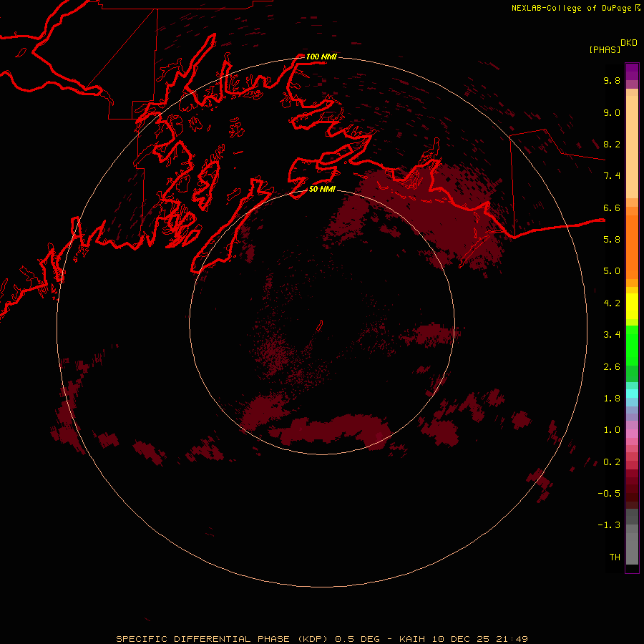644x644 pixels.
Task: Pick the bright green band beside 3.4
Action: (632, 345)
